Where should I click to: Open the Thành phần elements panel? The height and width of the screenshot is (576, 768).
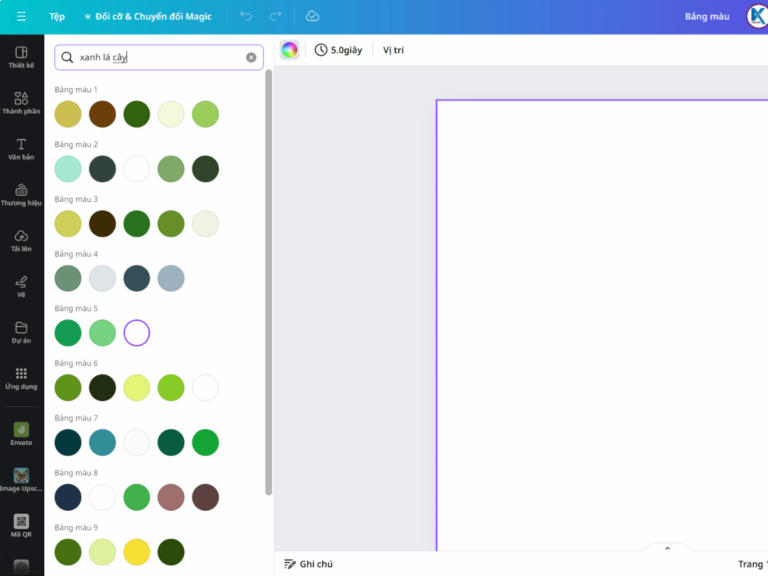point(21,103)
